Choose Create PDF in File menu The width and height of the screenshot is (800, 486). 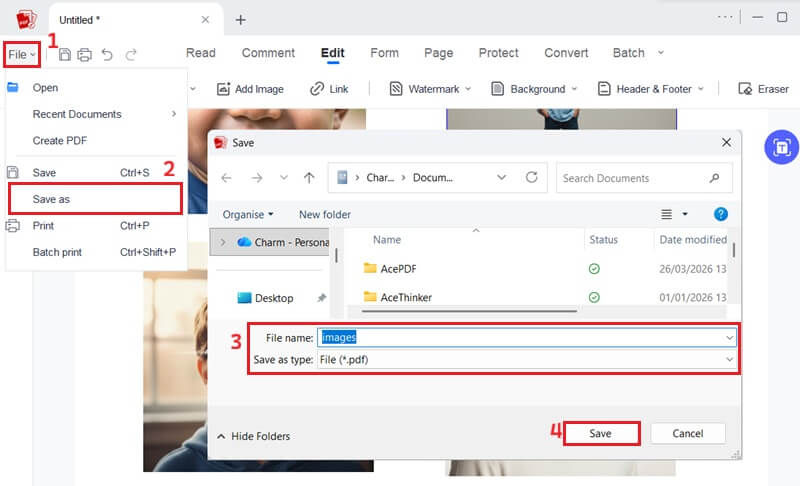click(96, 141)
